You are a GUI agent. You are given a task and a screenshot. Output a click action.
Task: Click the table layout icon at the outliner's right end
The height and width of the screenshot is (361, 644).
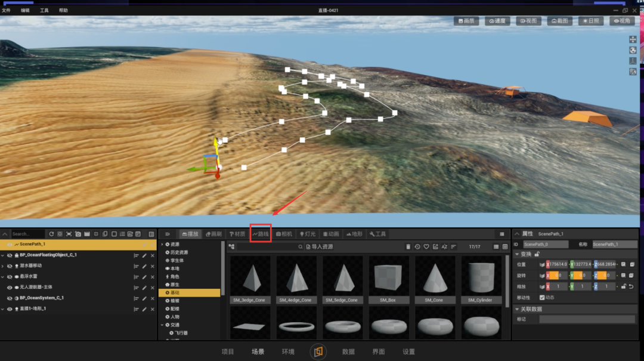151,234
